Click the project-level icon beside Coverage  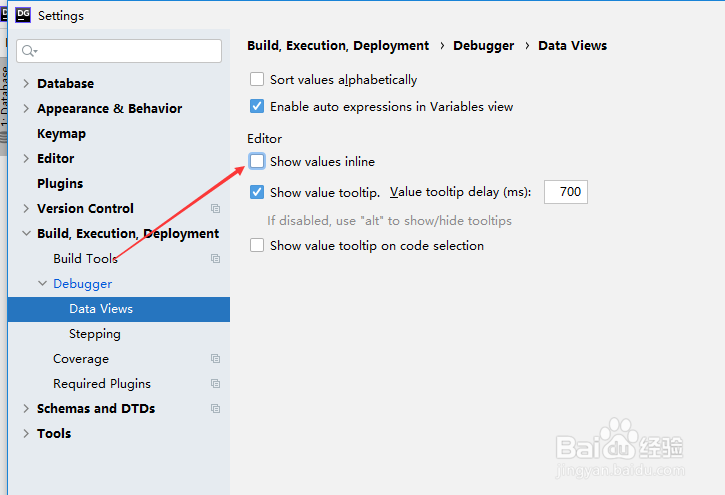pos(215,359)
